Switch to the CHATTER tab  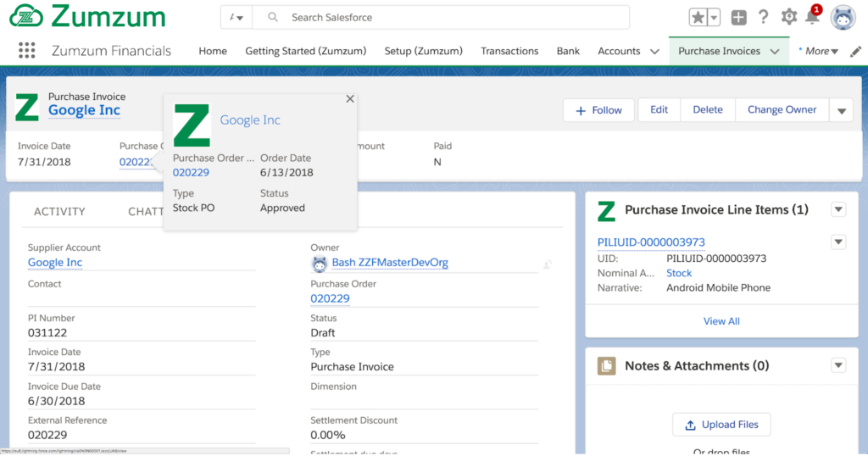coord(146,211)
